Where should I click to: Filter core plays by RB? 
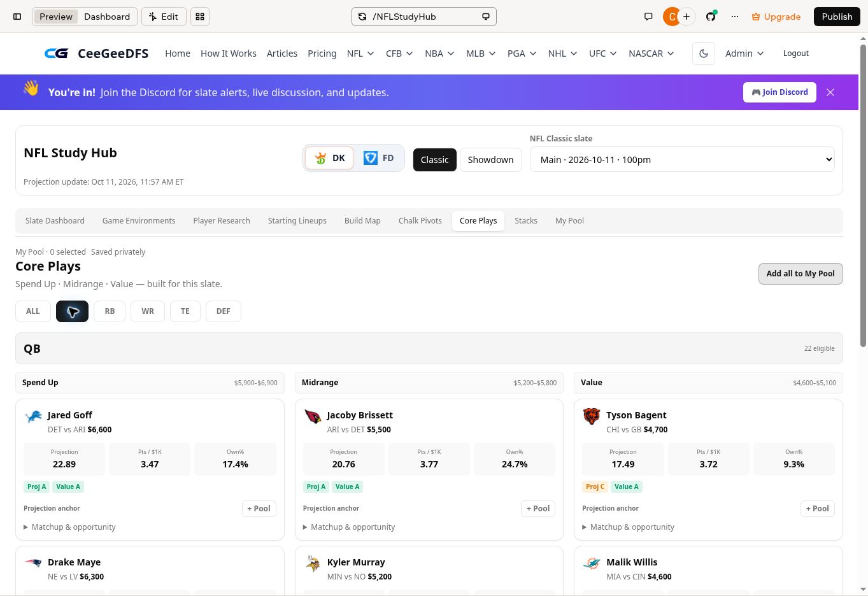point(110,311)
